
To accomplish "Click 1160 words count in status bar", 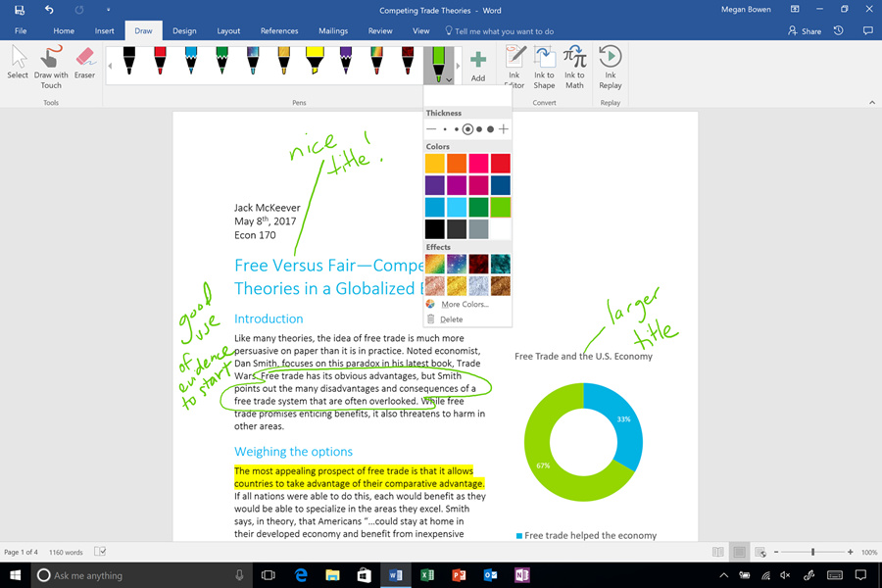I will point(66,552).
